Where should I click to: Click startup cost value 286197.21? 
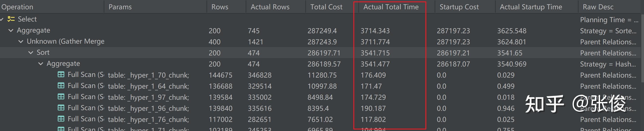point(453,53)
